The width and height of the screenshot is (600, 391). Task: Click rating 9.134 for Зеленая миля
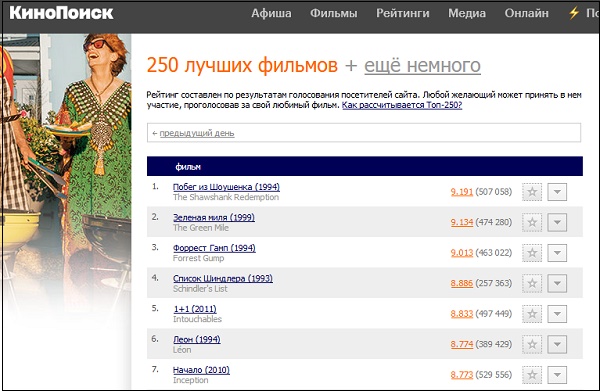click(x=461, y=222)
